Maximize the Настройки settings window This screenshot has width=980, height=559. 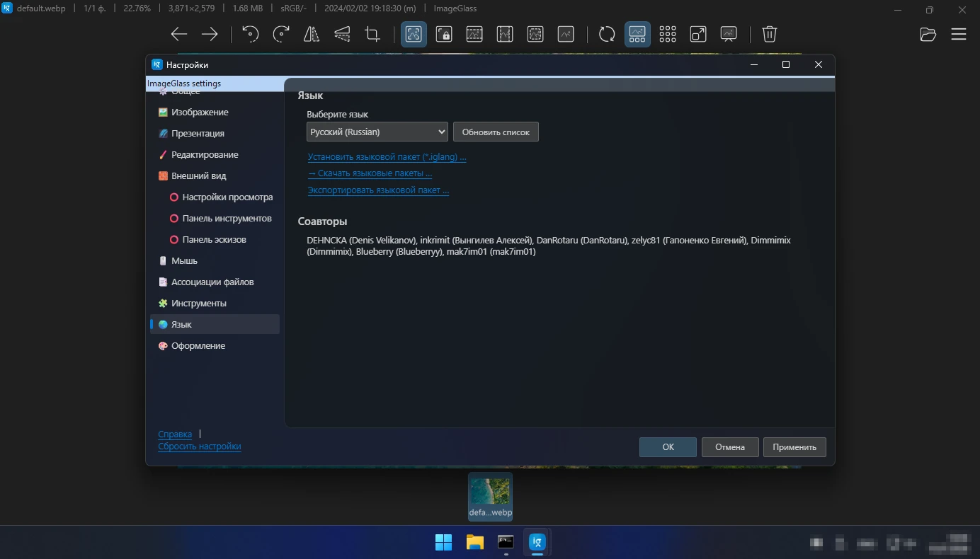pyautogui.click(x=786, y=64)
